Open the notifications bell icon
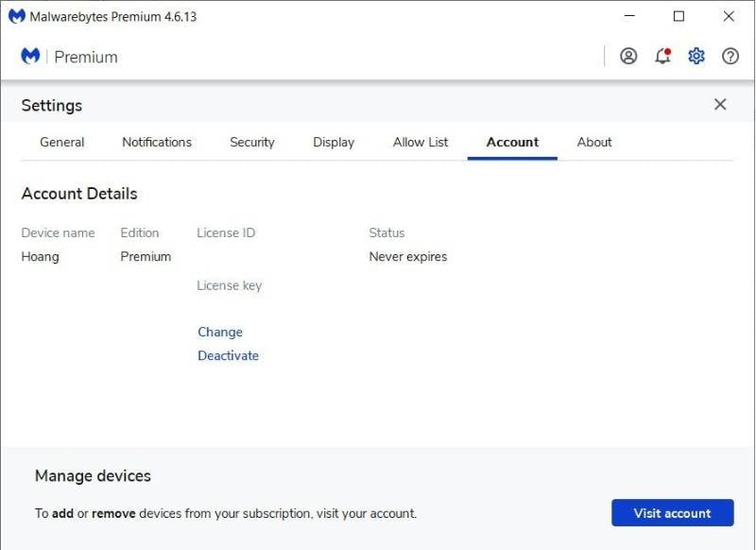This screenshot has height=550, width=756. [662, 56]
